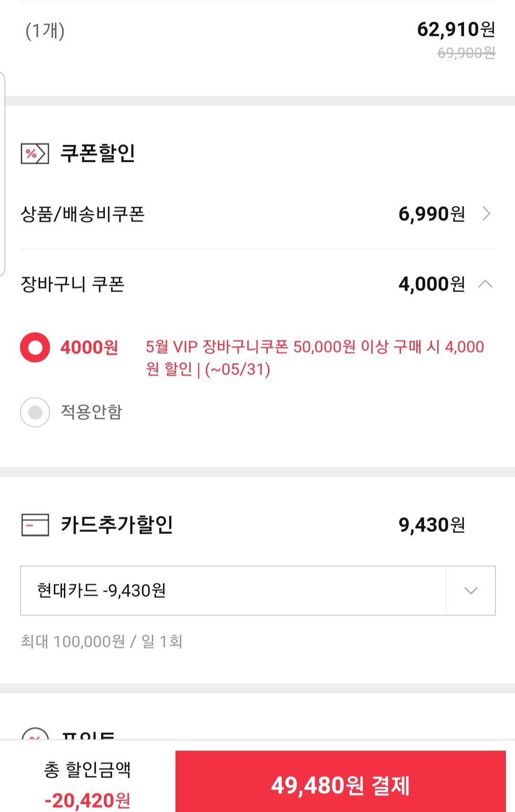Image resolution: width=515 pixels, height=812 pixels.
Task: Tap the VIP cart coupon description text
Action: point(315,358)
